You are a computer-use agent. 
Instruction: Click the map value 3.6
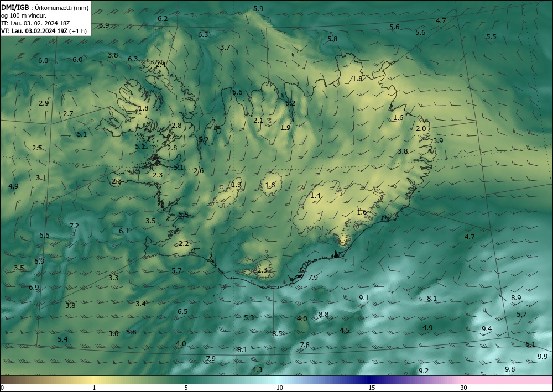113,333
